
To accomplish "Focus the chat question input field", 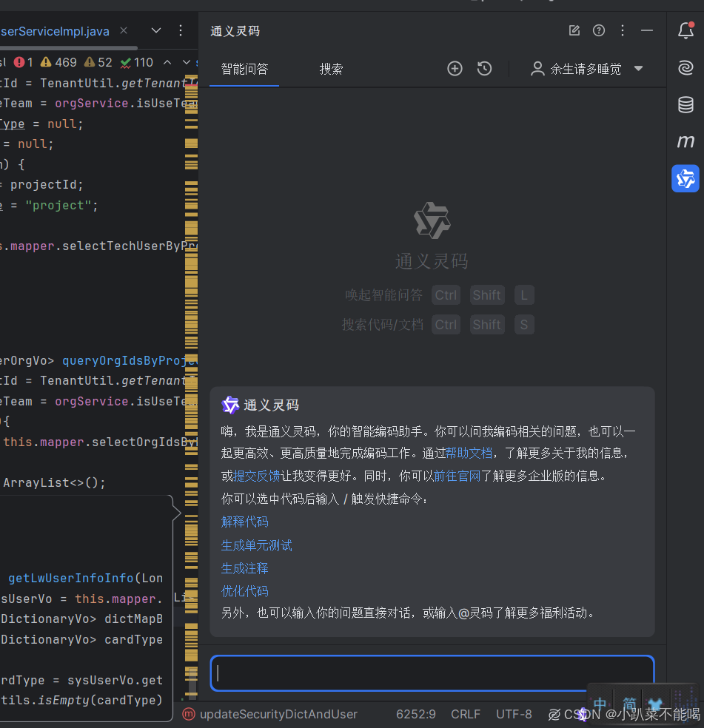I will point(432,673).
